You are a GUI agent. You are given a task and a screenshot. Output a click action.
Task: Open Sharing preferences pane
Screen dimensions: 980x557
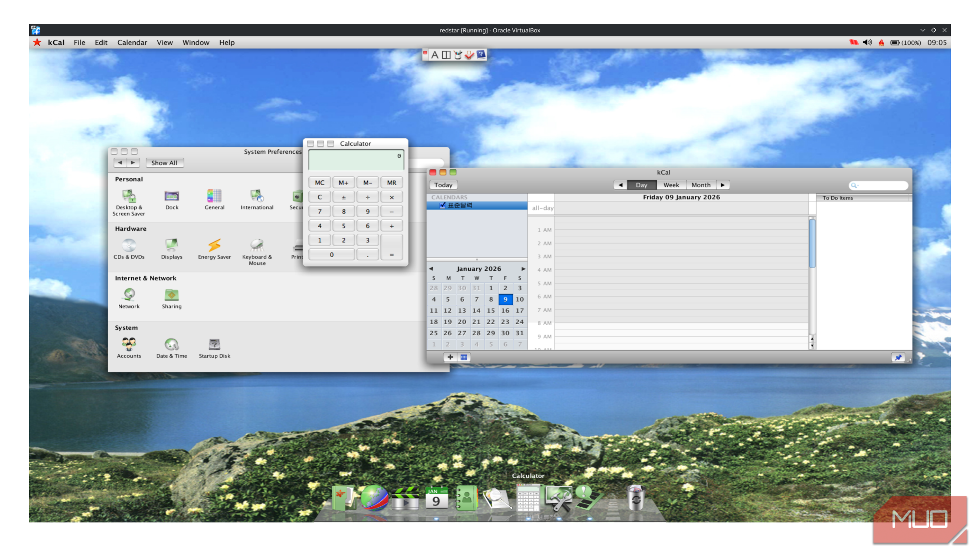(x=171, y=298)
